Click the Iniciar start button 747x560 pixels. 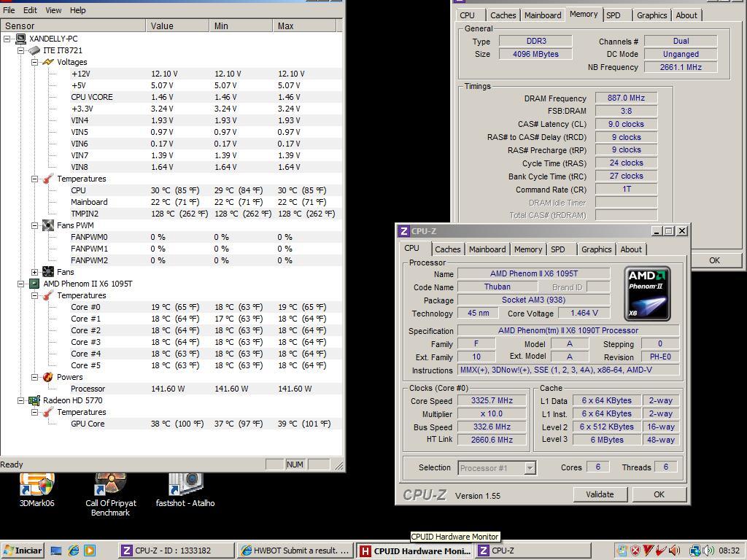(x=23, y=551)
